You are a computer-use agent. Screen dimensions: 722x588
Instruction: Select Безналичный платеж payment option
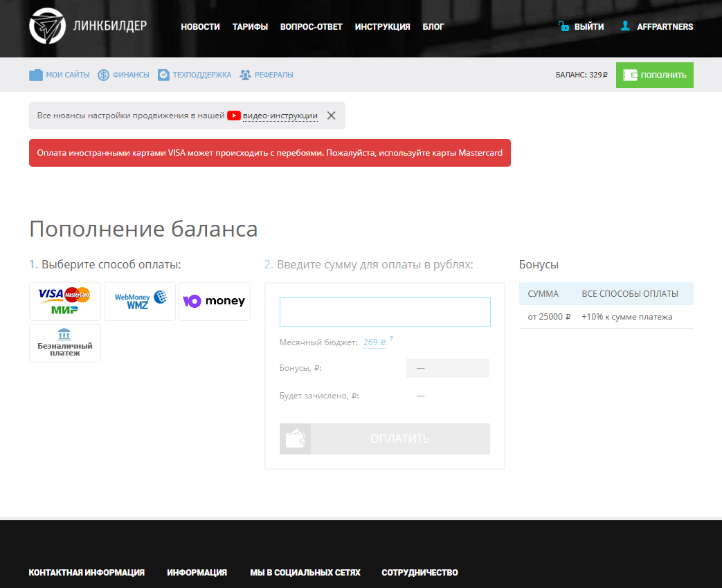[x=65, y=343]
